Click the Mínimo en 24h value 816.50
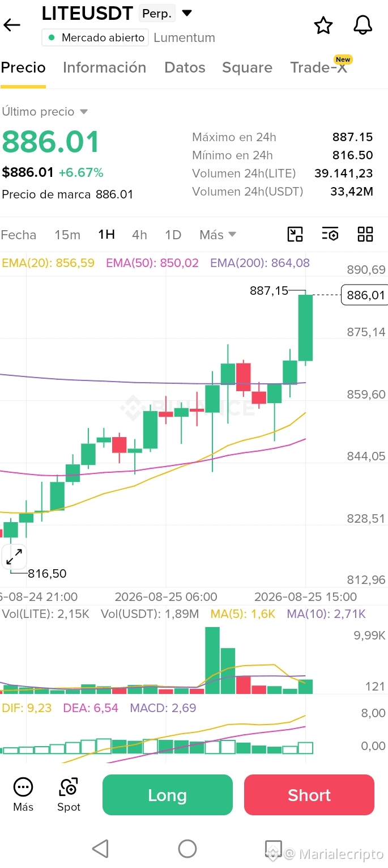388x868 pixels. pyautogui.click(x=352, y=155)
